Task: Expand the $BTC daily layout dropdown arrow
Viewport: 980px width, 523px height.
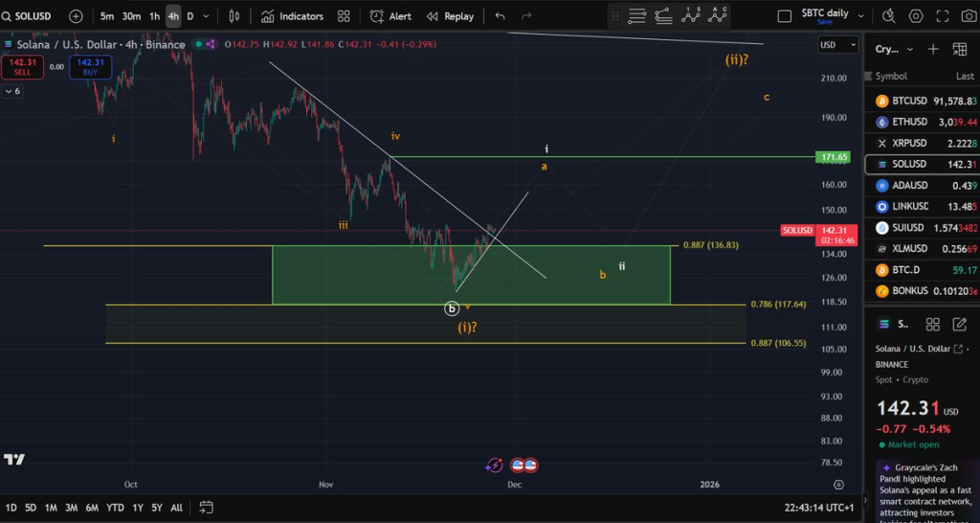Action: 861,16
